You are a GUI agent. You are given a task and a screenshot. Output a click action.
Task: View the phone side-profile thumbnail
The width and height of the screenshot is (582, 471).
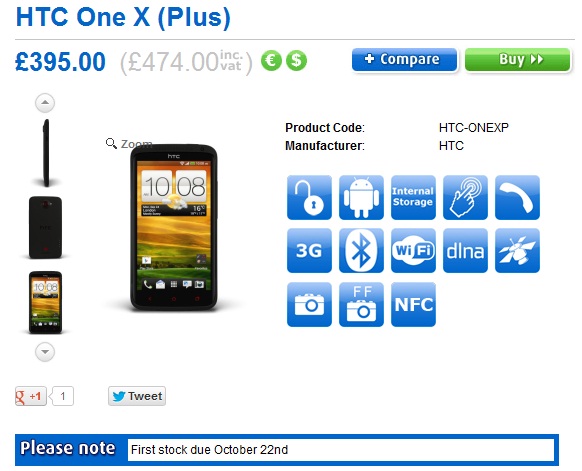click(46, 153)
